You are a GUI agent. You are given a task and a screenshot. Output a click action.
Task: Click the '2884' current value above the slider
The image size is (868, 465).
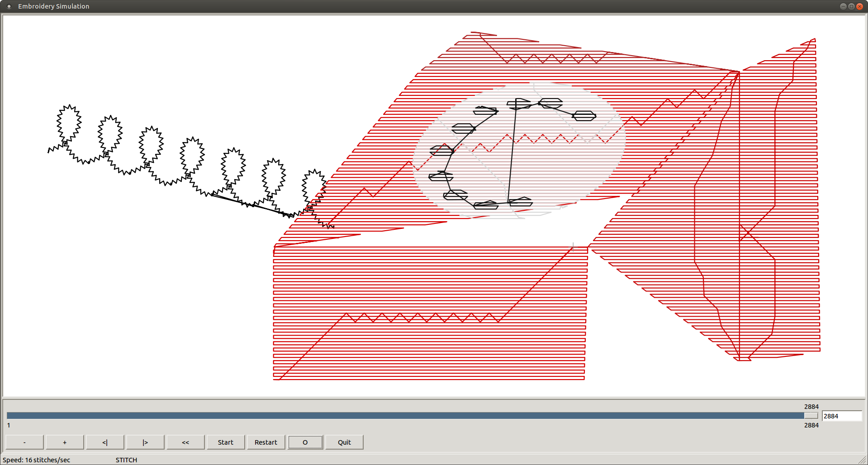811,407
